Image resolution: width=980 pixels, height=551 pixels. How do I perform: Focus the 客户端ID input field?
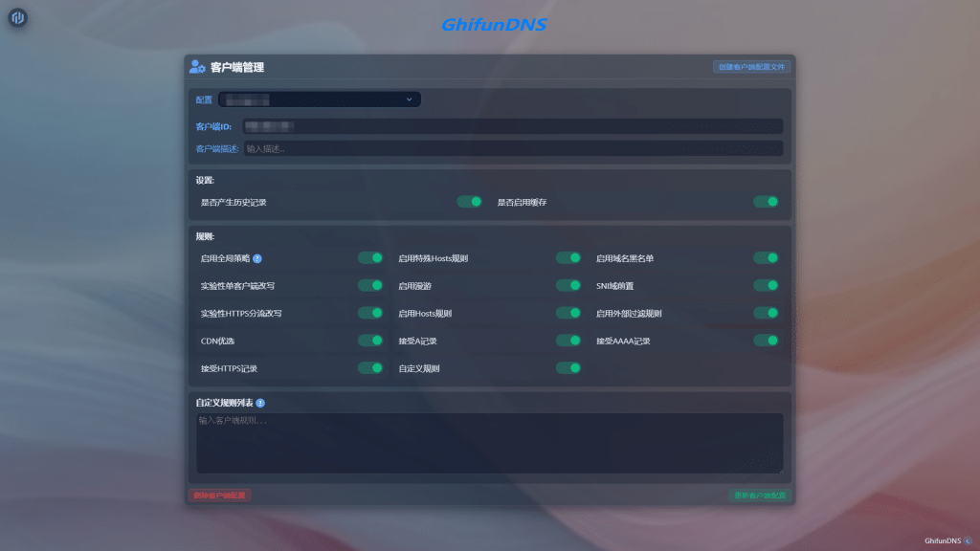click(513, 126)
